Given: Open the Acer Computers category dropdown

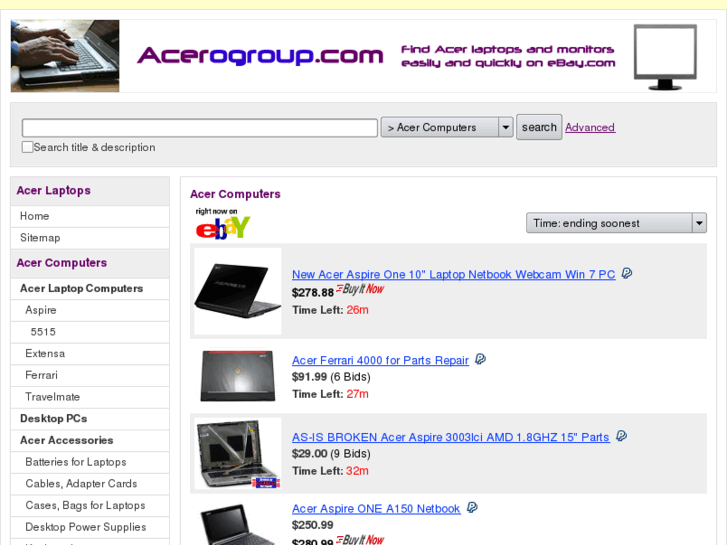Looking at the screenshot, I should click(446, 127).
